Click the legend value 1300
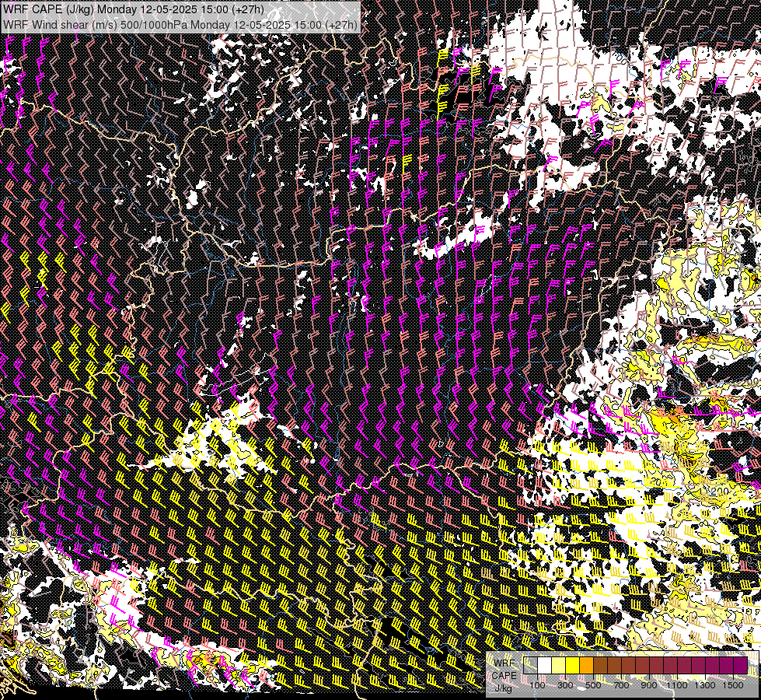Viewport: 761px width, 700px height. pyautogui.click(x=705, y=685)
